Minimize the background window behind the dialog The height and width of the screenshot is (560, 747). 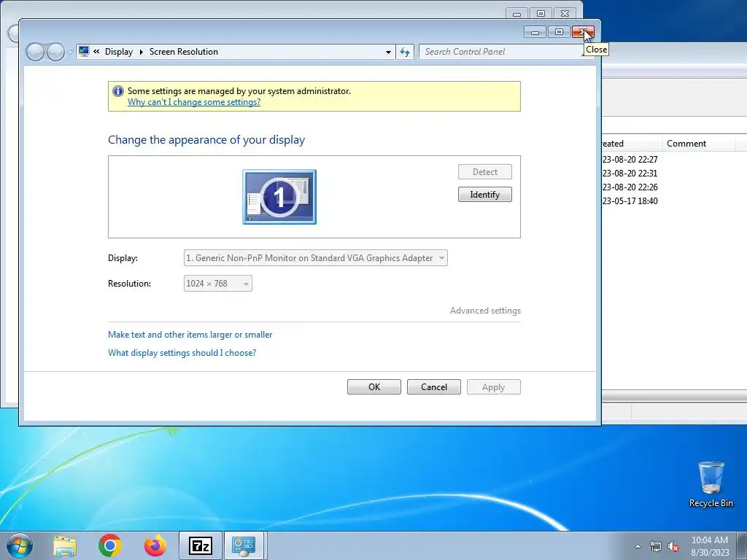coord(517,13)
